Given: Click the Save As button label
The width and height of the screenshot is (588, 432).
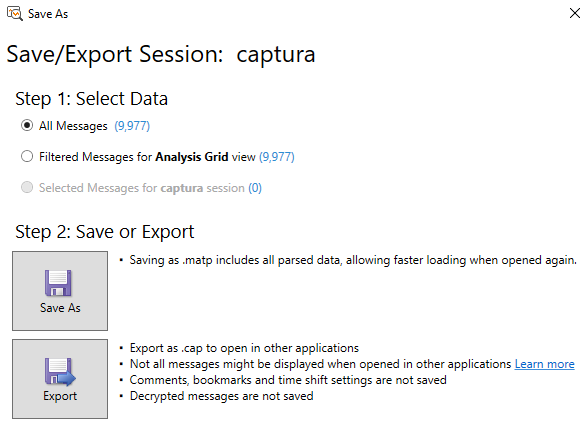Looking at the screenshot, I should coord(60,308).
